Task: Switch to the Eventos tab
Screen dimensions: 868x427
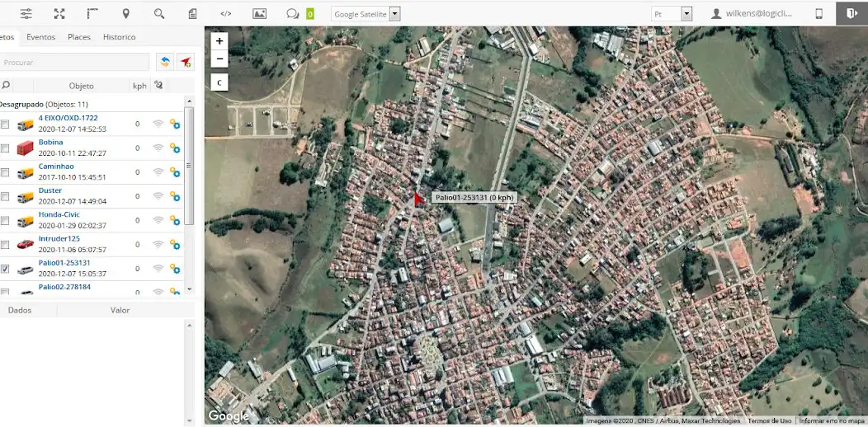Action: coord(41,37)
